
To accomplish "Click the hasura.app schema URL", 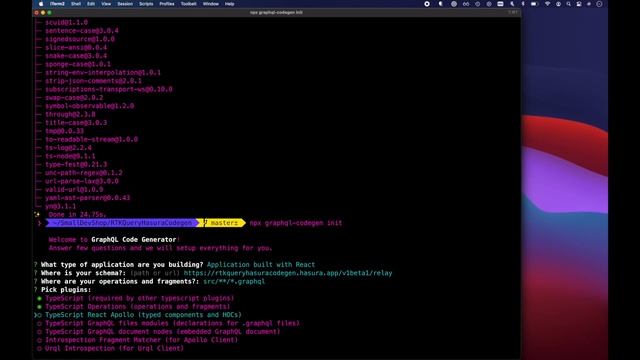I will [288, 273].
